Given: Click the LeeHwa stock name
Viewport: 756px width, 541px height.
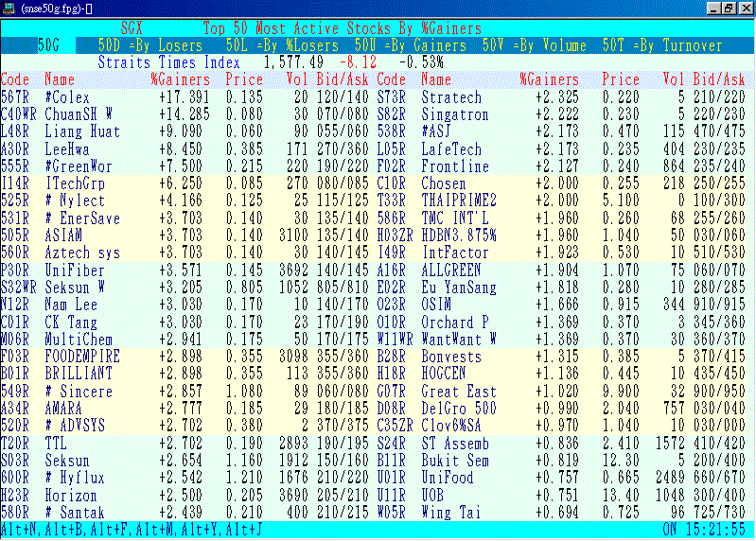Looking at the screenshot, I should [67, 149].
